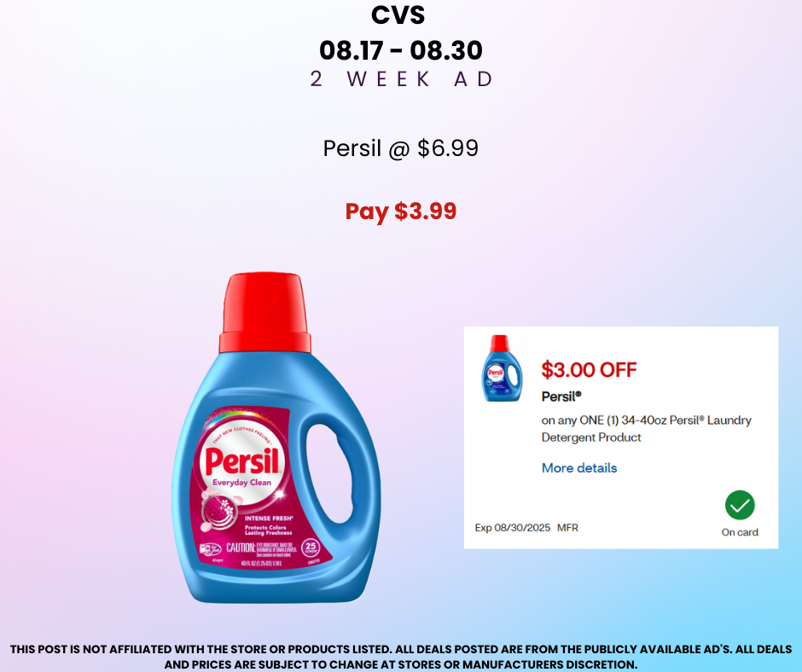Click the $3.00 OFF coupon headline
This screenshot has width=802, height=672.
(590, 370)
